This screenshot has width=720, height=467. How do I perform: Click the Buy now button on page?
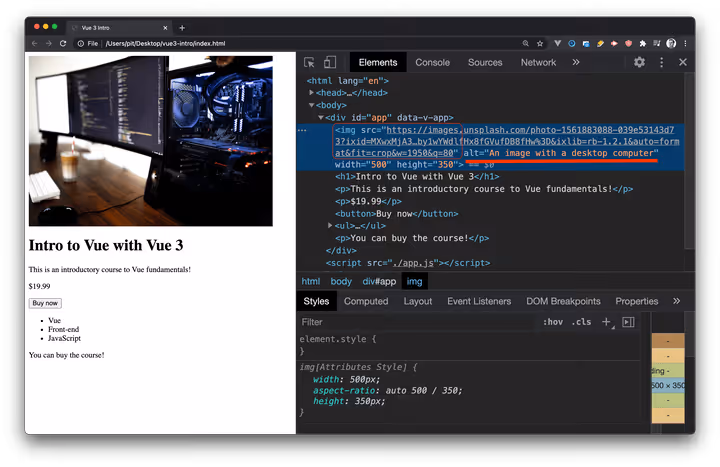click(45, 303)
